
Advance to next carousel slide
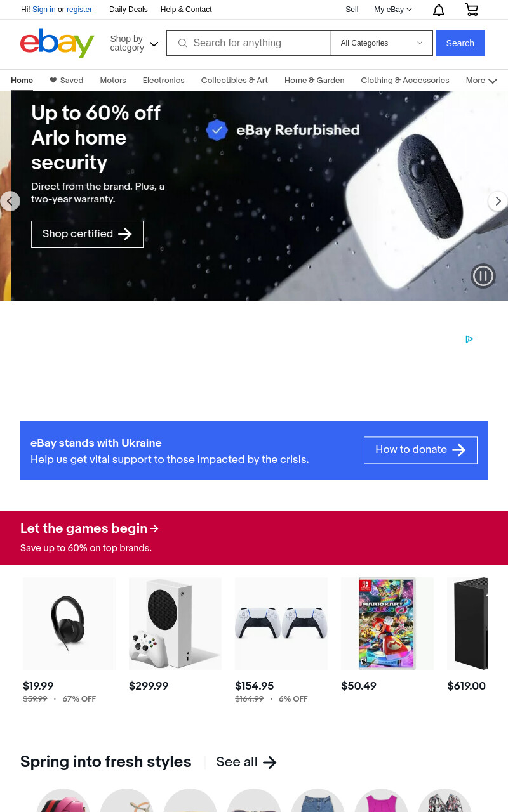pyautogui.click(x=498, y=201)
